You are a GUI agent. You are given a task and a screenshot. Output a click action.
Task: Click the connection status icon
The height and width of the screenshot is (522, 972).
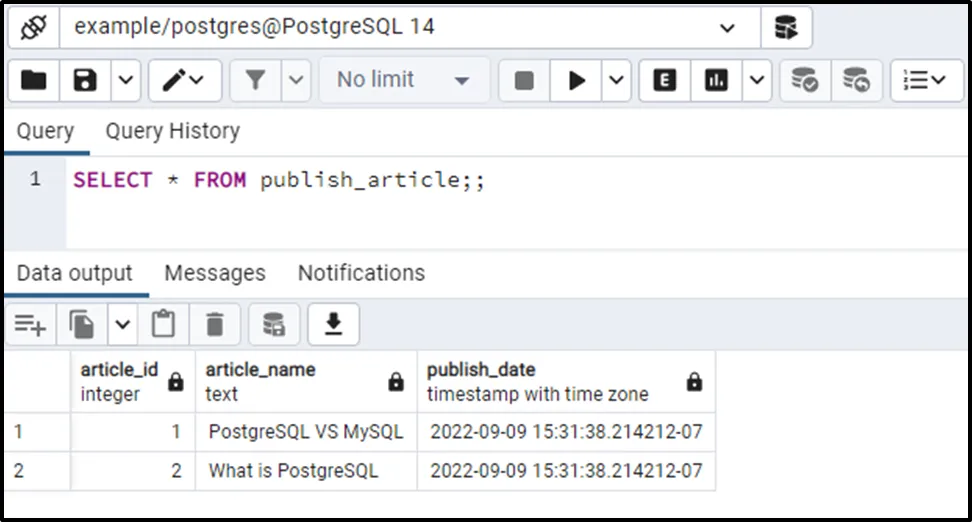click(34, 28)
